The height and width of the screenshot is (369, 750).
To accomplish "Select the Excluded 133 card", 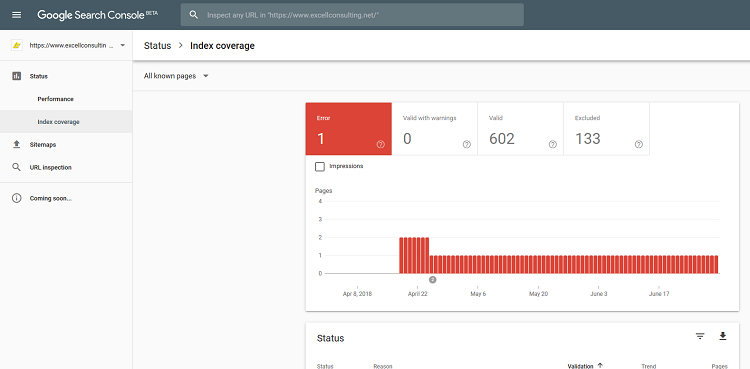I will point(607,129).
